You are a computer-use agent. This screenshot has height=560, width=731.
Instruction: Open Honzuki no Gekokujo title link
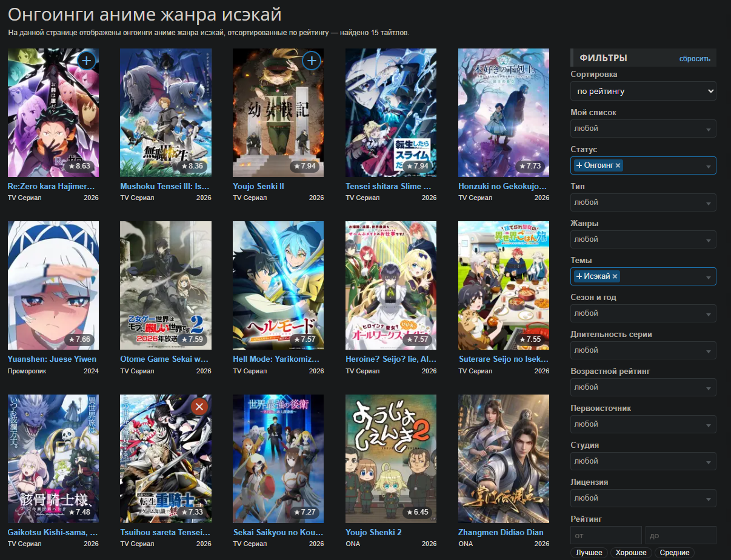[x=503, y=187]
